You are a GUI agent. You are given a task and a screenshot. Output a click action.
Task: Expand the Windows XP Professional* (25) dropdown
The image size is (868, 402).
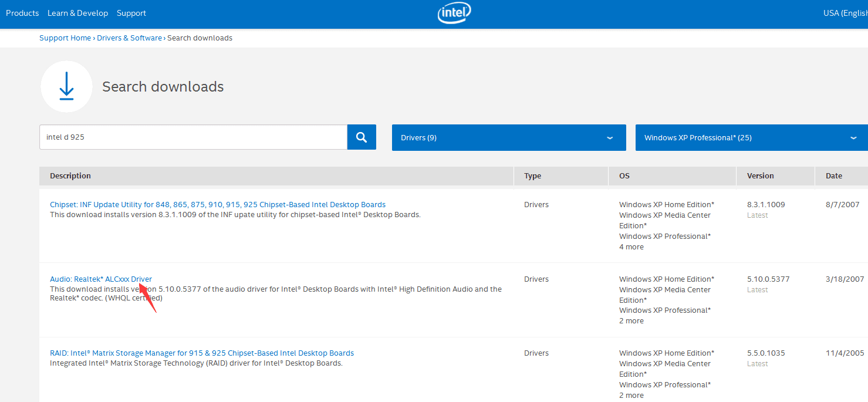tap(751, 137)
